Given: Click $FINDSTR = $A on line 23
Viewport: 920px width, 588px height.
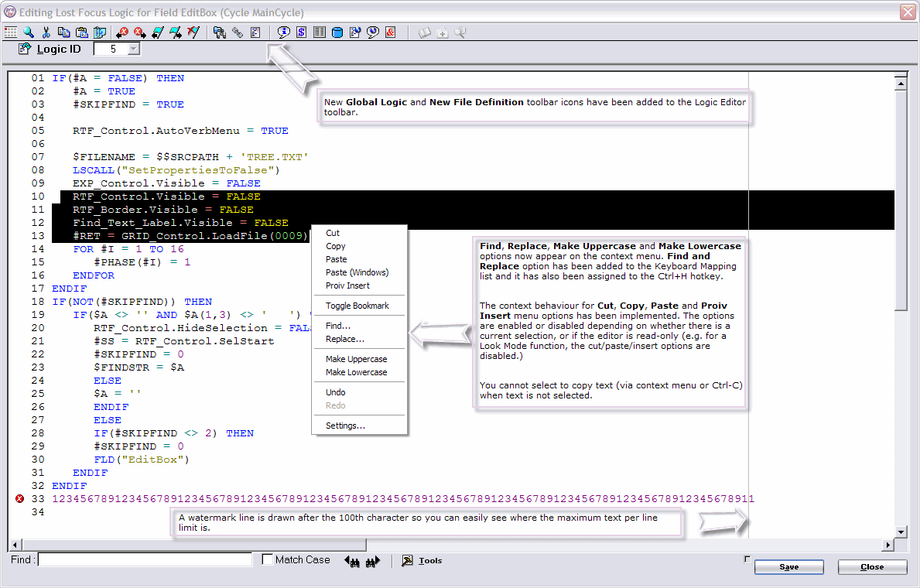Looking at the screenshot, I should (x=139, y=367).
